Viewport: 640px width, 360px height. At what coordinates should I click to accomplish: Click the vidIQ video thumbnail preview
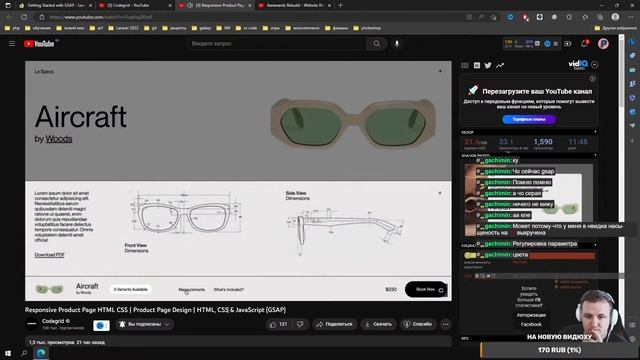528,200
